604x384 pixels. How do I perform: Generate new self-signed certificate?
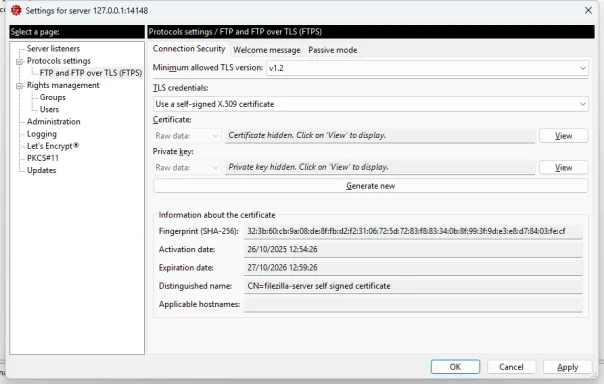371,186
